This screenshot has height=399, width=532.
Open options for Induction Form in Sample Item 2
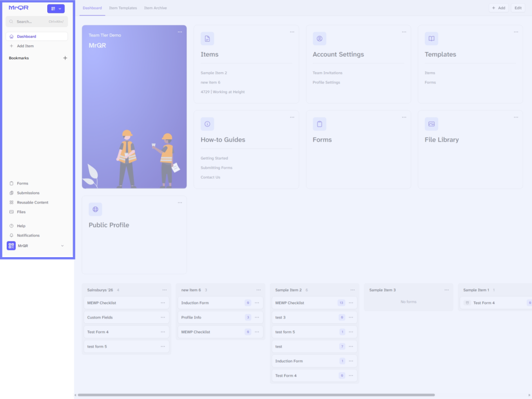[351, 361]
